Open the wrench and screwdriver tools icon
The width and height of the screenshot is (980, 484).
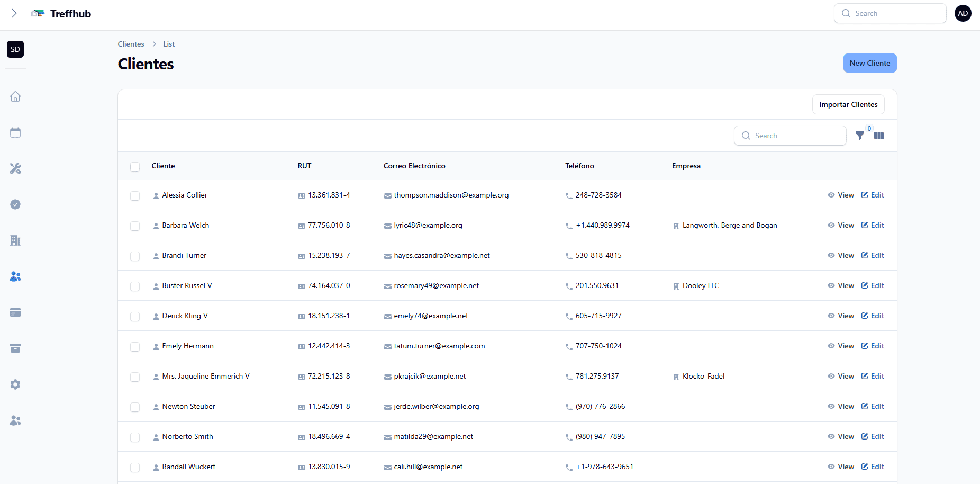[15, 168]
